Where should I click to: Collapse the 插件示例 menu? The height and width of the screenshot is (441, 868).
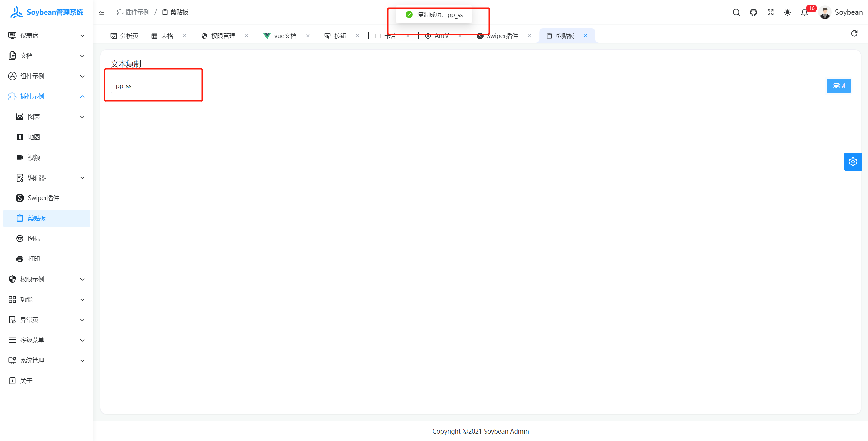(x=46, y=97)
